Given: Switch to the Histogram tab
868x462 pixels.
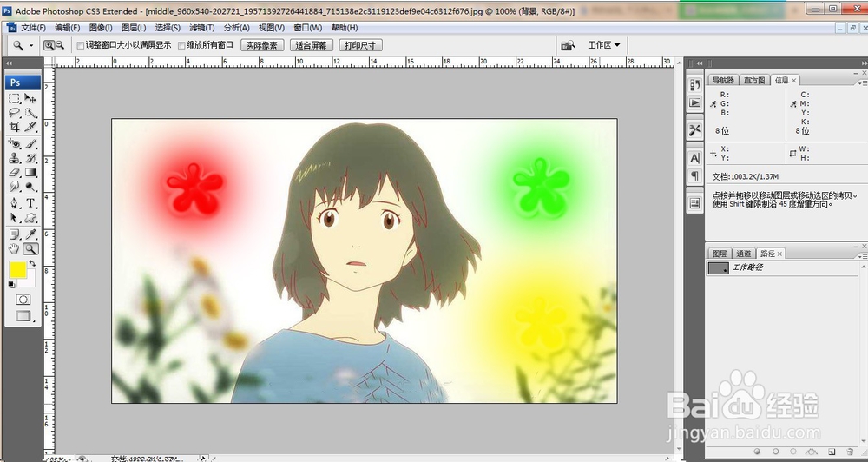Looking at the screenshot, I should [754, 80].
